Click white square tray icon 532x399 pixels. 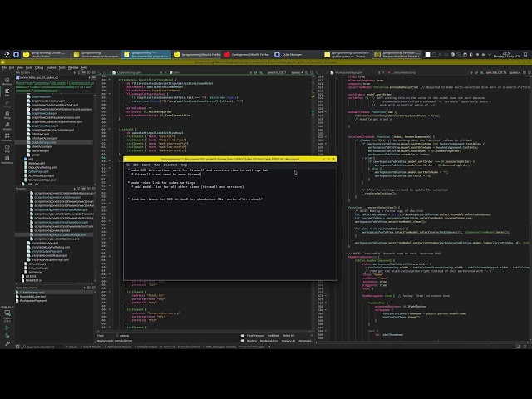427,54
